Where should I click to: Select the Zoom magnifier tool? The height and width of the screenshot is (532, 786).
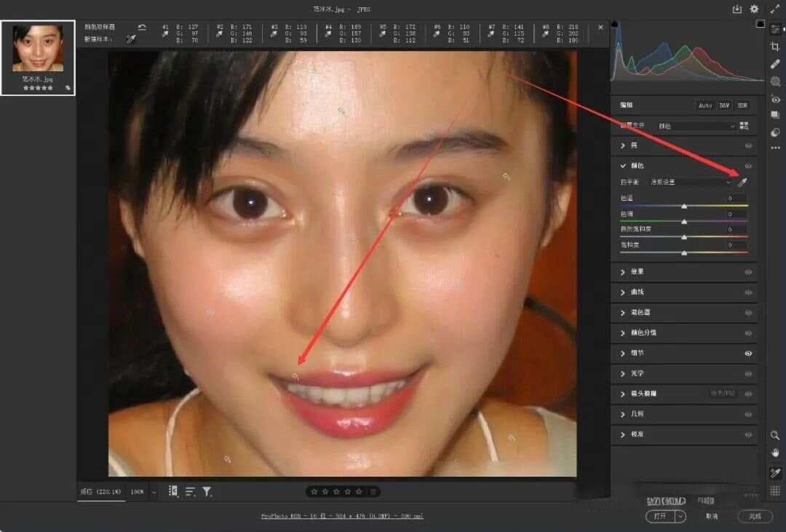click(775, 435)
